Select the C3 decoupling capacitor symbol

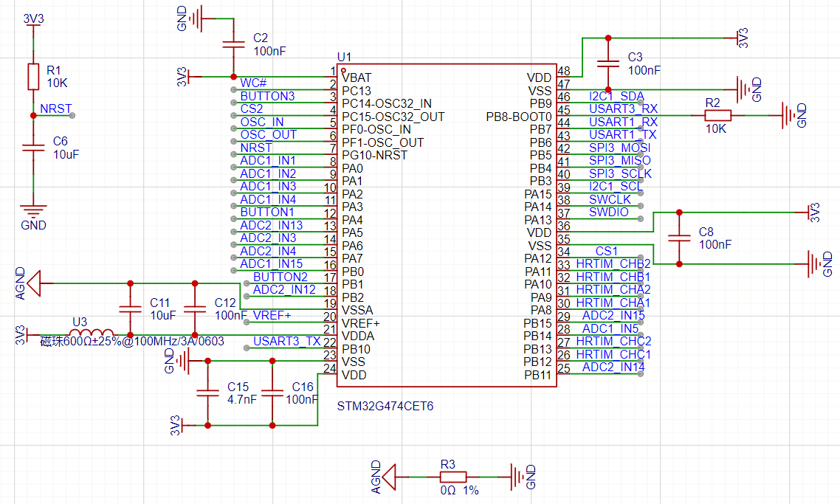point(608,63)
